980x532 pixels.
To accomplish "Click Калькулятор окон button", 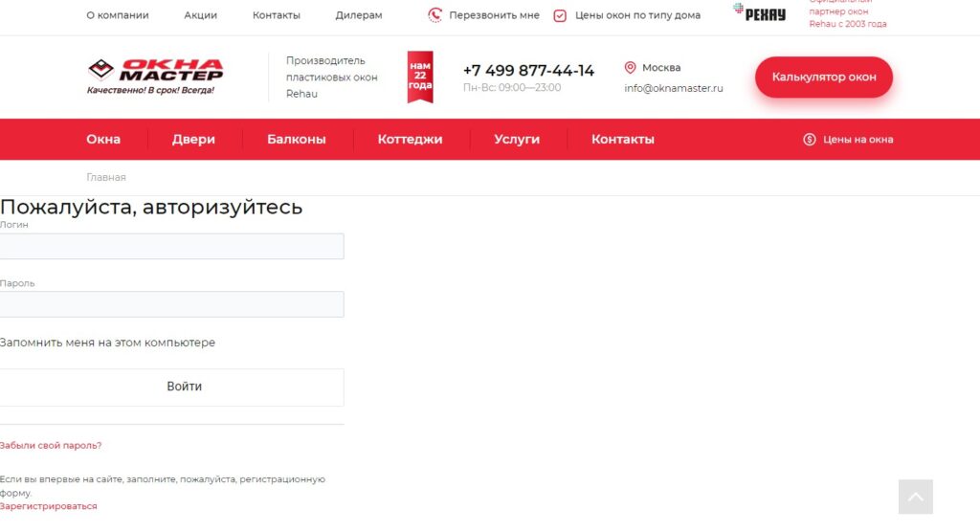I will 824,77.
